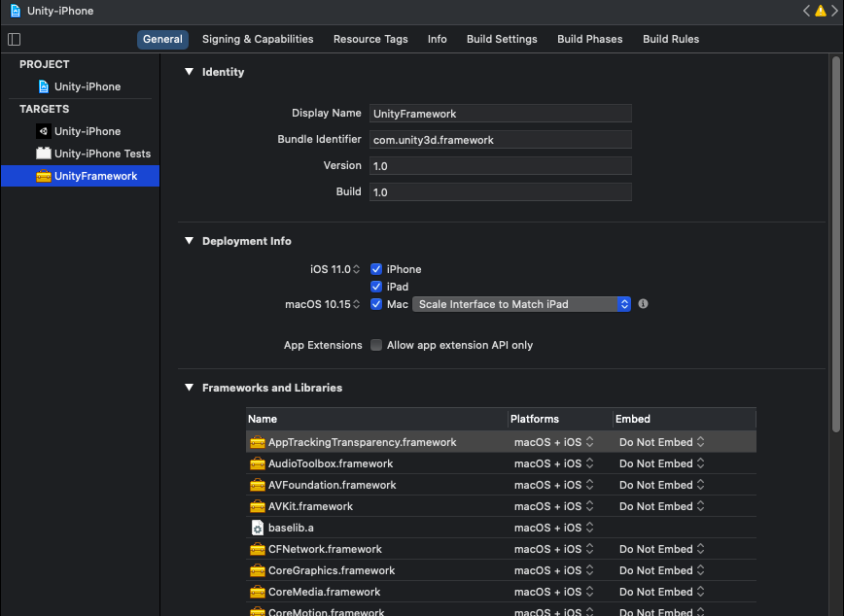Select the baselib.a library file icon
Viewport: 844px width, 616px height.
coord(258,528)
